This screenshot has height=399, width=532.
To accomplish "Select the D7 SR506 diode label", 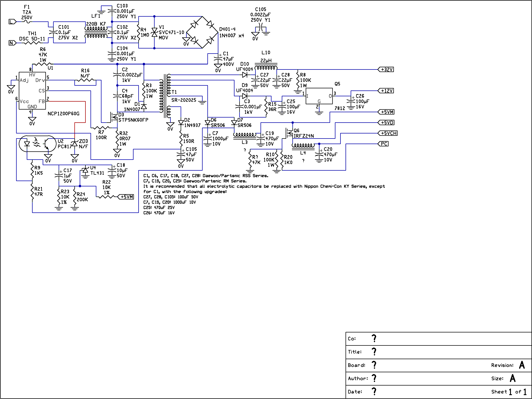I will 244,122.
